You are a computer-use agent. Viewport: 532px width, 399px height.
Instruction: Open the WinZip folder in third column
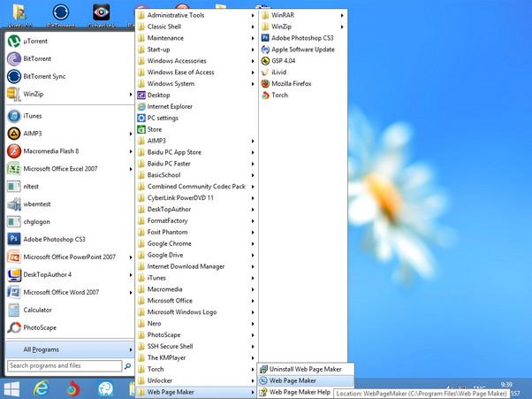point(303,27)
